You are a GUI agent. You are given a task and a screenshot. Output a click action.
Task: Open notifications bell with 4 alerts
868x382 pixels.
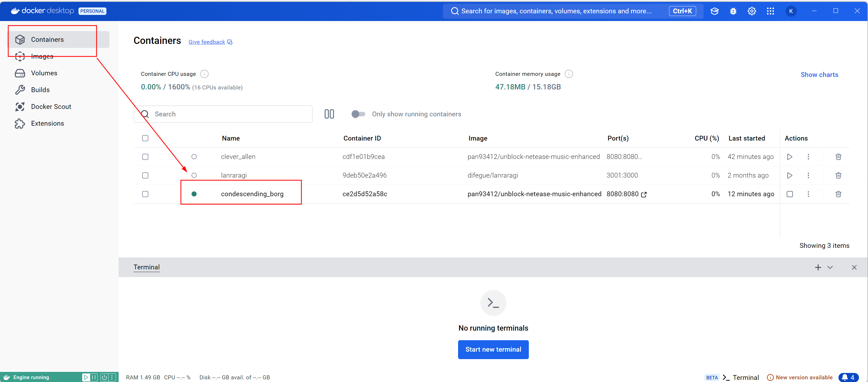click(848, 377)
